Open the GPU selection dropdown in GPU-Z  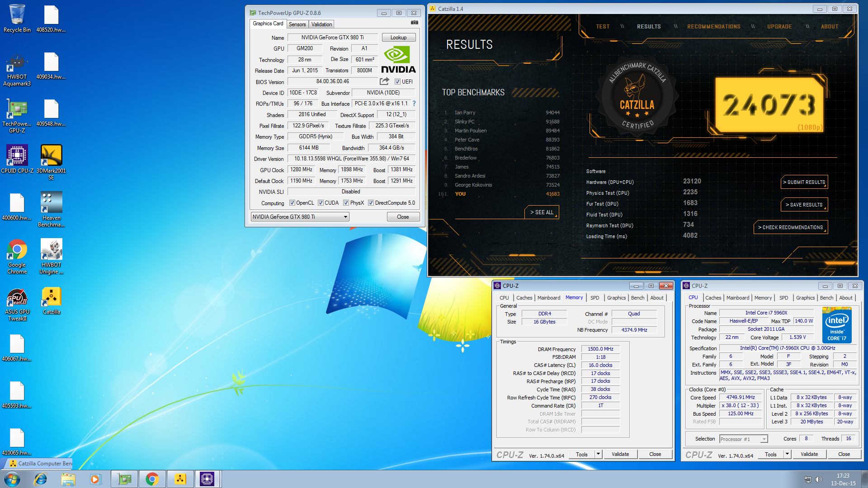(x=300, y=217)
